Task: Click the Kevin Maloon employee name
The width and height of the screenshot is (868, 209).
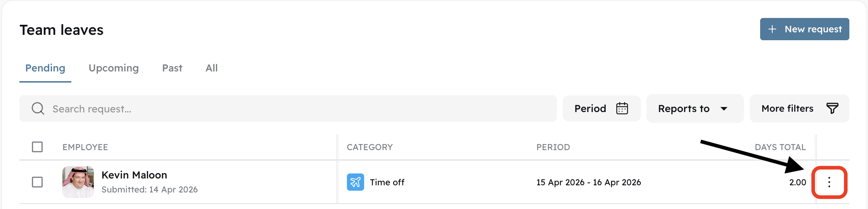Action: pyautogui.click(x=134, y=175)
